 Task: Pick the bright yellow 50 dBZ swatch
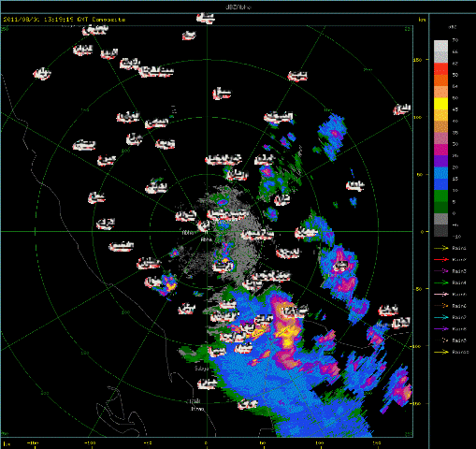pos(440,104)
